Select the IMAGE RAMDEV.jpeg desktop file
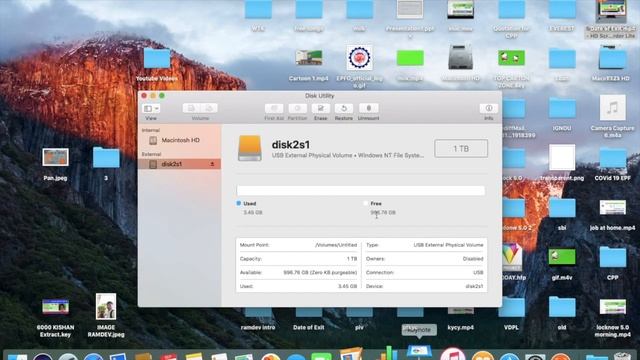The height and width of the screenshot is (360, 640). (106, 307)
